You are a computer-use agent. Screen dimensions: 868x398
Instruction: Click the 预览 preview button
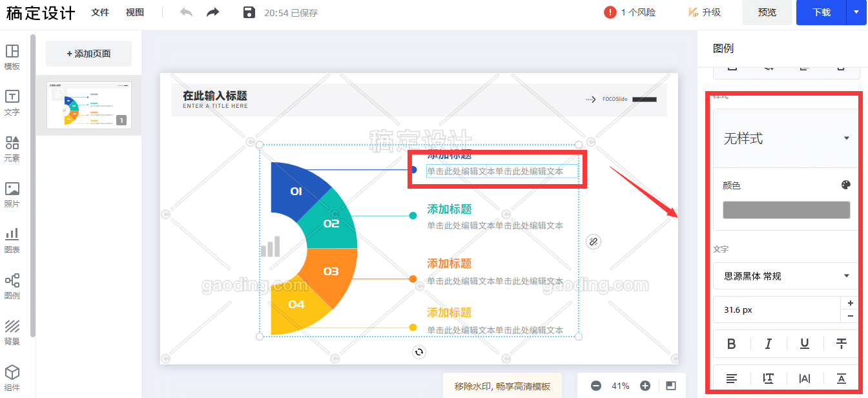[x=767, y=12]
